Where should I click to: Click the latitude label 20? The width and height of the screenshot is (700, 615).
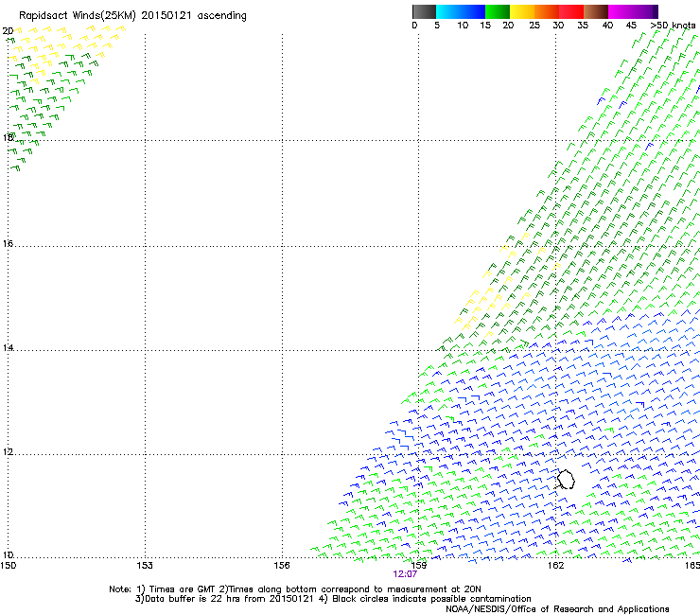[x=8, y=31]
